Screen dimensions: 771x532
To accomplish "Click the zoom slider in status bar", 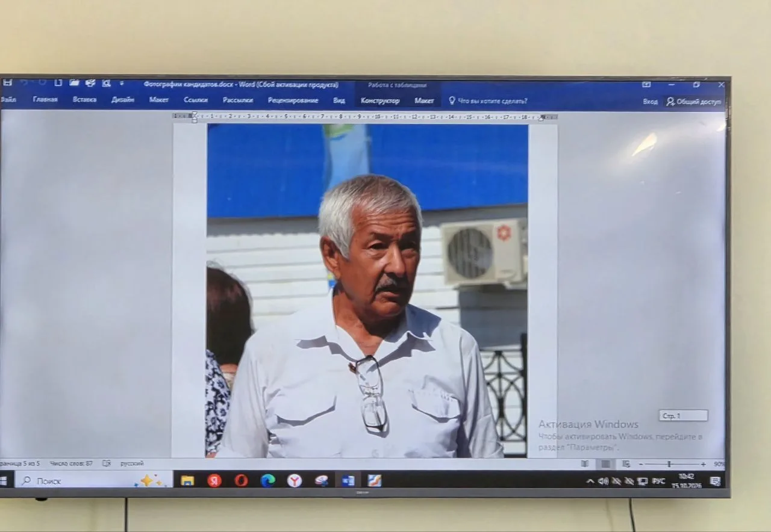I will coord(671,465).
